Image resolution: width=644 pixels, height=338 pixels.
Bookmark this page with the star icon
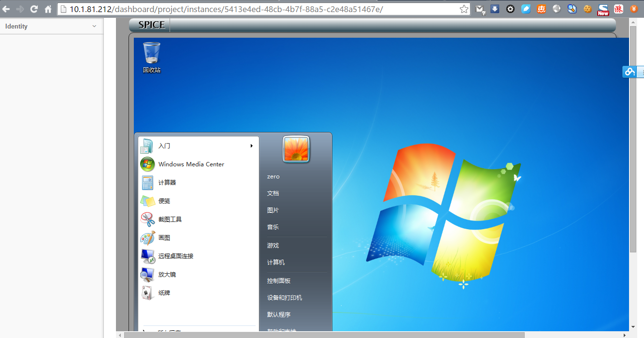tap(464, 9)
